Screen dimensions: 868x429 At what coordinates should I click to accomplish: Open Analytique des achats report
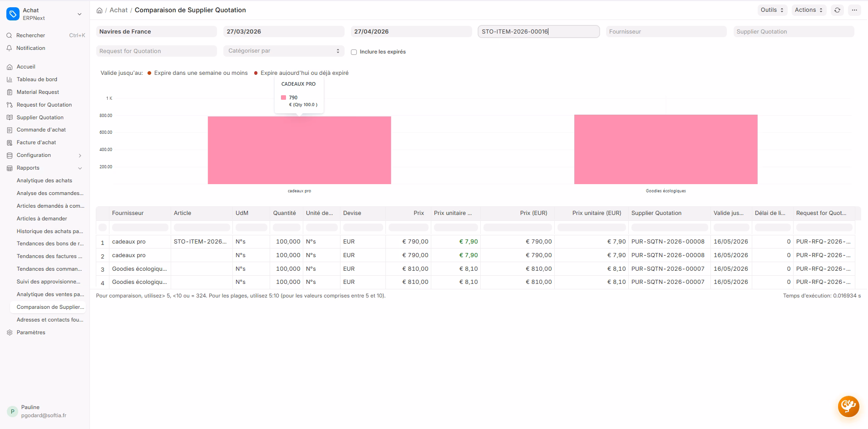click(44, 180)
